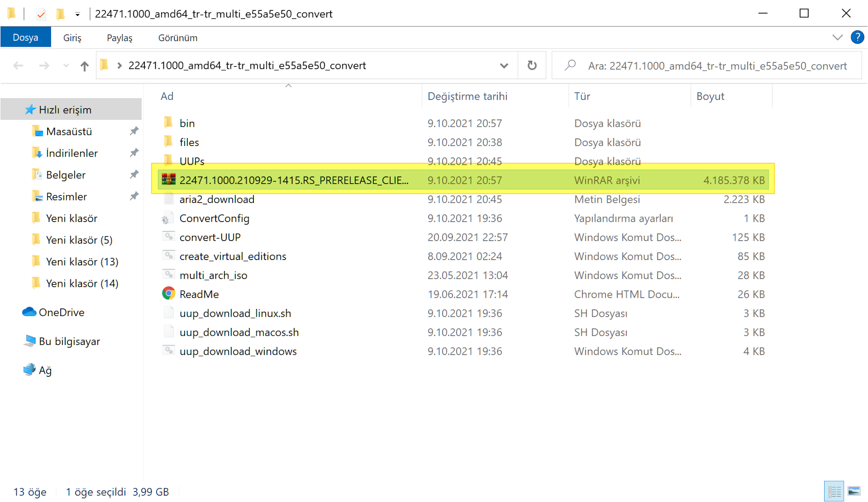Select the aria2_download text file icon
868x502 pixels.
click(168, 198)
